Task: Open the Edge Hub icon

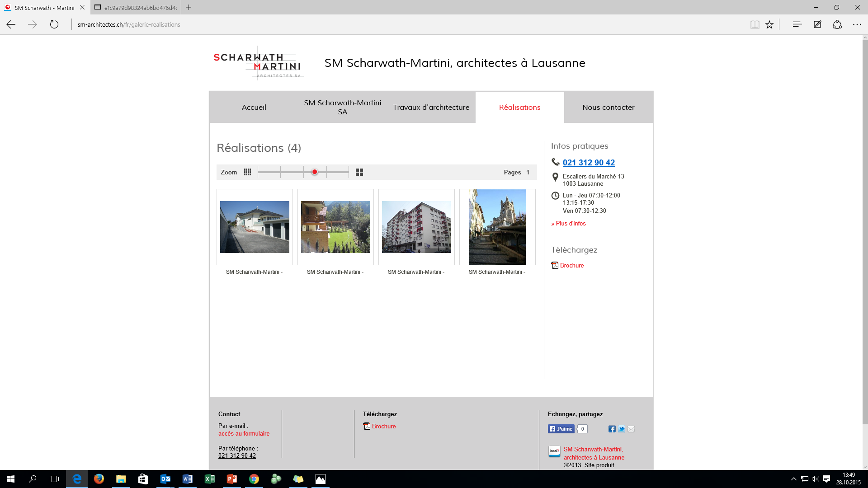Action: pyautogui.click(x=797, y=24)
